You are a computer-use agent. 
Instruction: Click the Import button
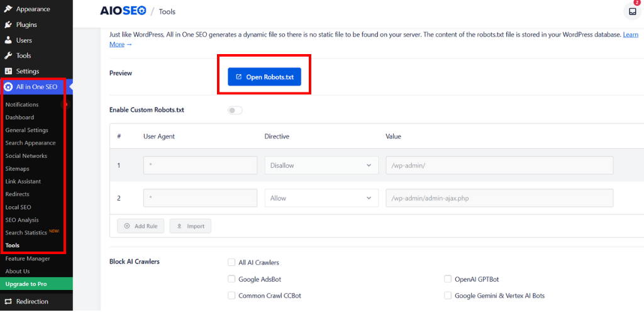pos(190,226)
